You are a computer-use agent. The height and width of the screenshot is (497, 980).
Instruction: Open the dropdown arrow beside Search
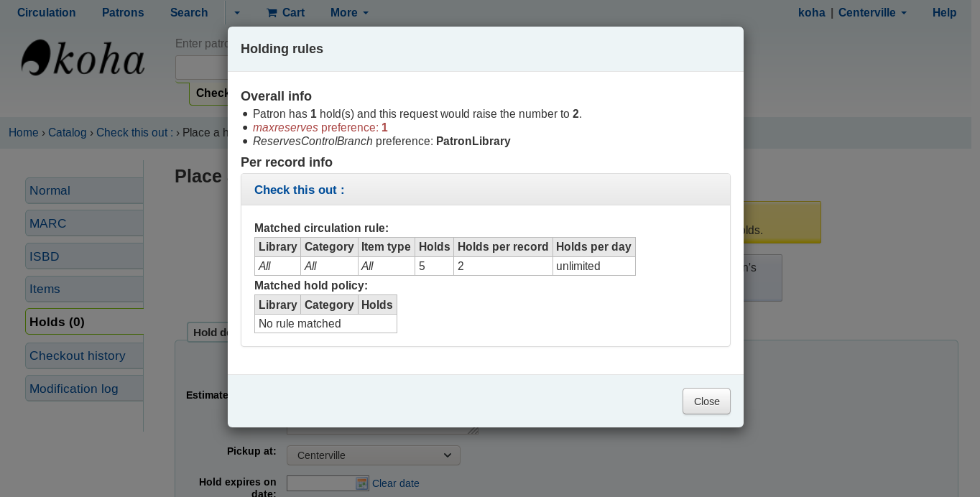pyautogui.click(x=237, y=13)
